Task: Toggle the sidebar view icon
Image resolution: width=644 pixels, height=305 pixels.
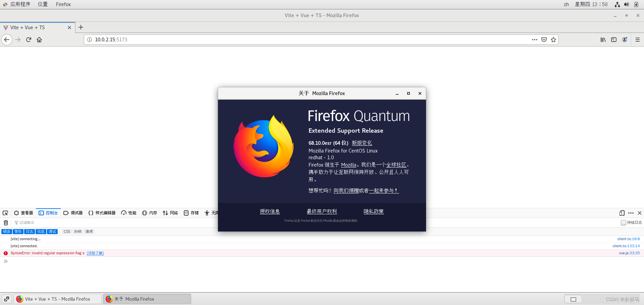Action: coord(614,40)
